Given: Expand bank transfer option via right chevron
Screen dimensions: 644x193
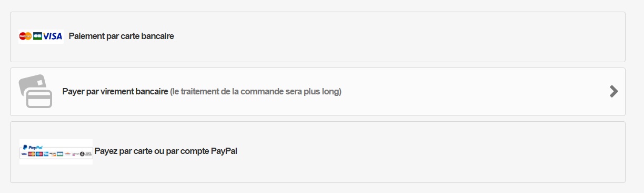Looking at the screenshot, I should coord(613,91).
